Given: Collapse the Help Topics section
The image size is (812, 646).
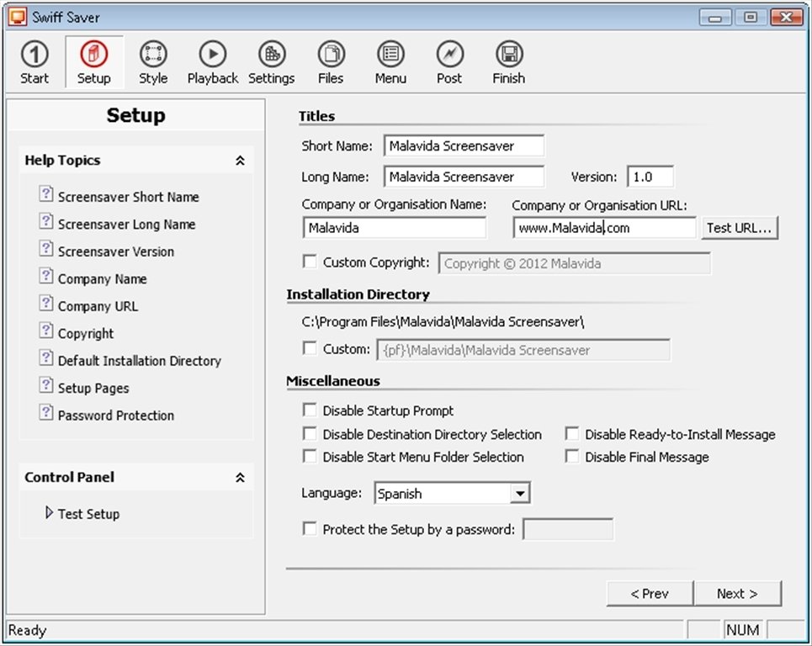Looking at the screenshot, I should pyautogui.click(x=240, y=161).
